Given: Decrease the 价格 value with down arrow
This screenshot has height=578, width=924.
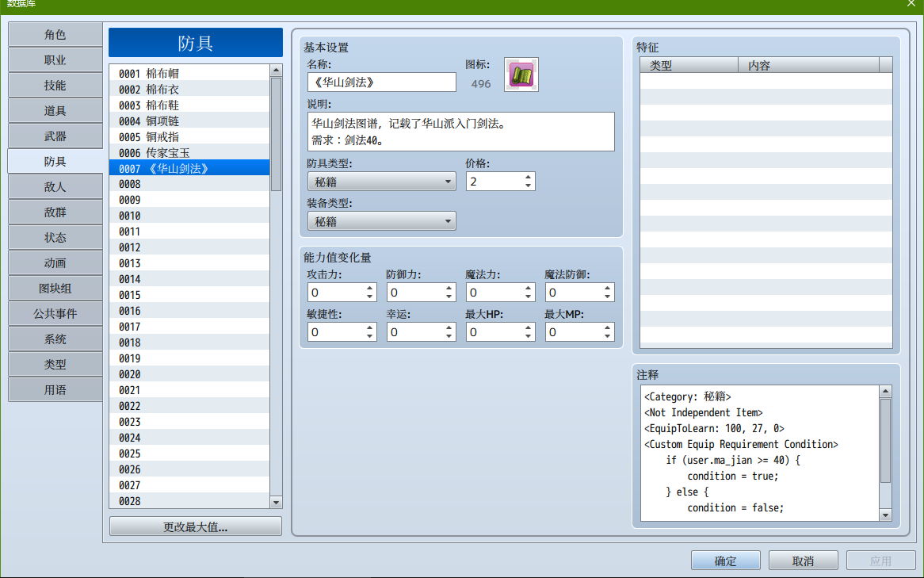Looking at the screenshot, I should [528, 186].
